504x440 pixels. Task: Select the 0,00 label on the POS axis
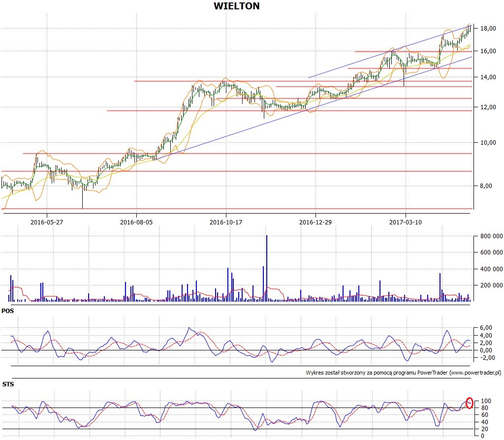486,350
